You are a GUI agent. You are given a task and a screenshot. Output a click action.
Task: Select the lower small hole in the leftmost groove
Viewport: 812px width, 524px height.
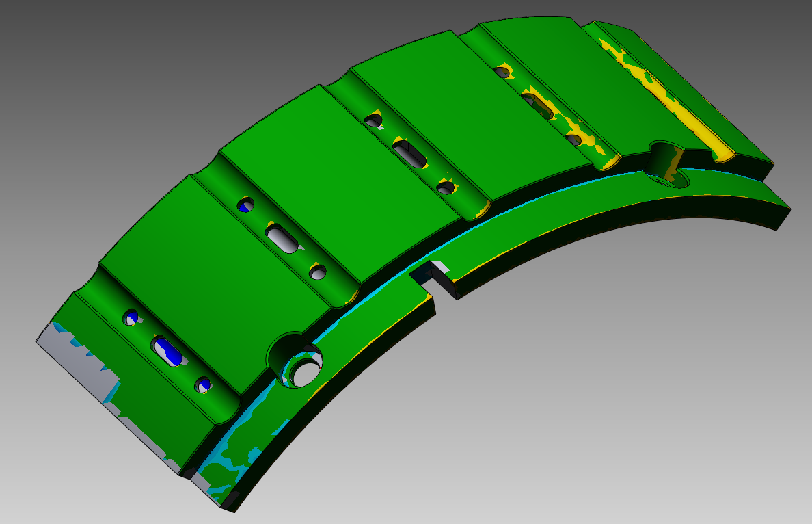(x=202, y=384)
